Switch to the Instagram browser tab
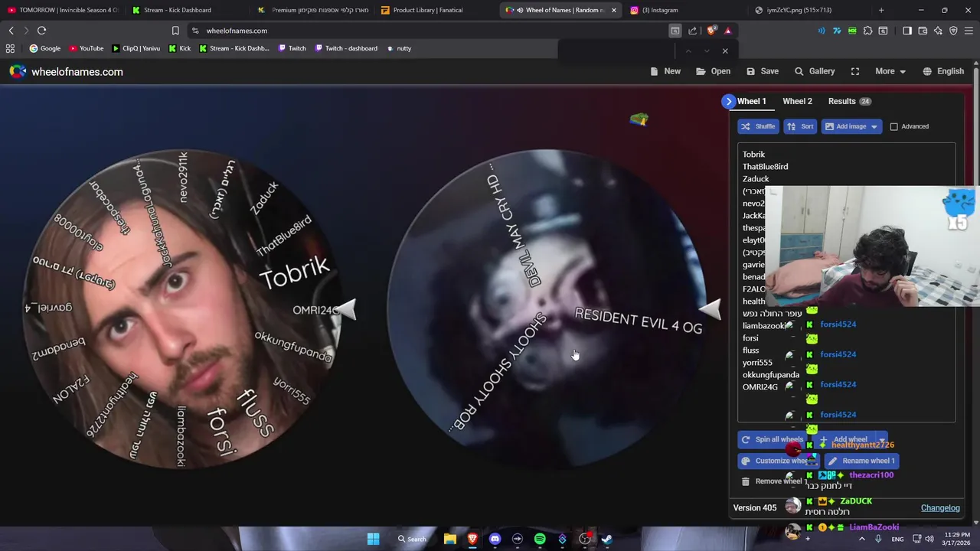Image resolution: width=980 pixels, height=551 pixels. pyautogui.click(x=681, y=10)
